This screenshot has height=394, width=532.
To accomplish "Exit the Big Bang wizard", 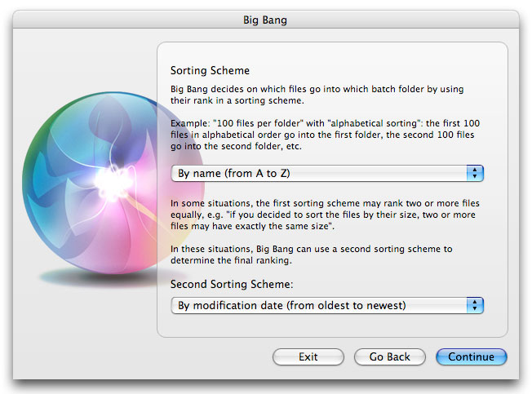I will click(308, 356).
